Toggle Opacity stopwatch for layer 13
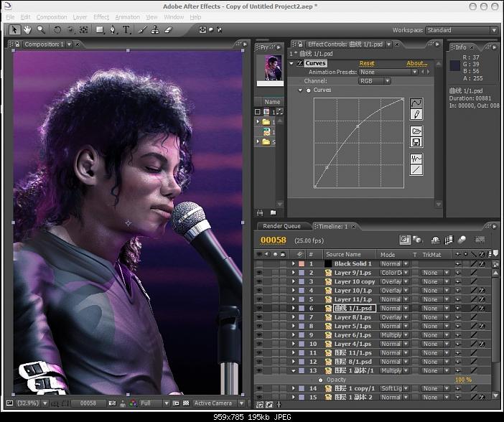Image resolution: width=504 pixels, height=422 pixels. pyautogui.click(x=320, y=380)
